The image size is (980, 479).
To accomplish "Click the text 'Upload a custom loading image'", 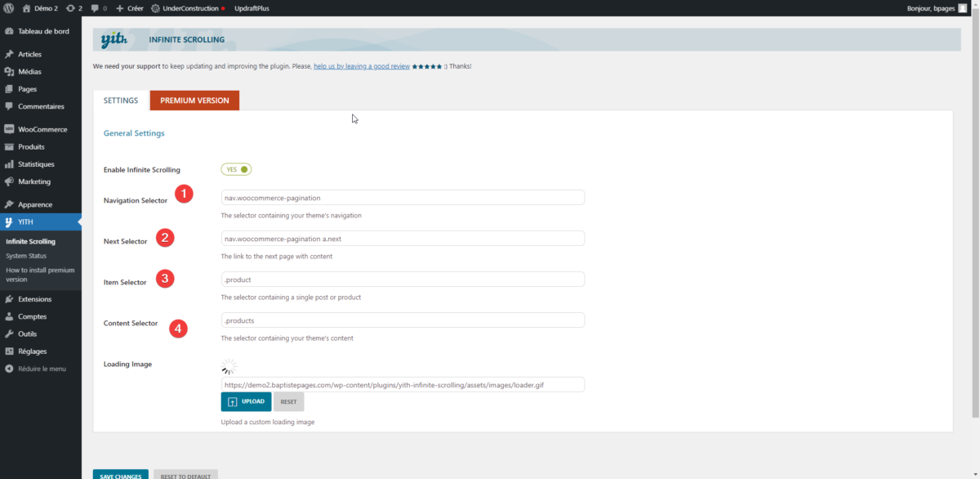I will click(268, 422).
